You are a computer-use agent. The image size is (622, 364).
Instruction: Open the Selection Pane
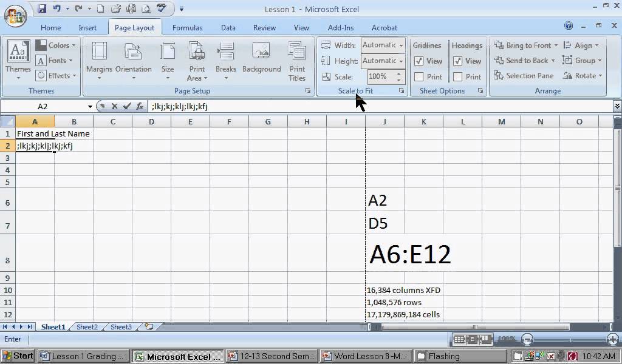click(524, 76)
